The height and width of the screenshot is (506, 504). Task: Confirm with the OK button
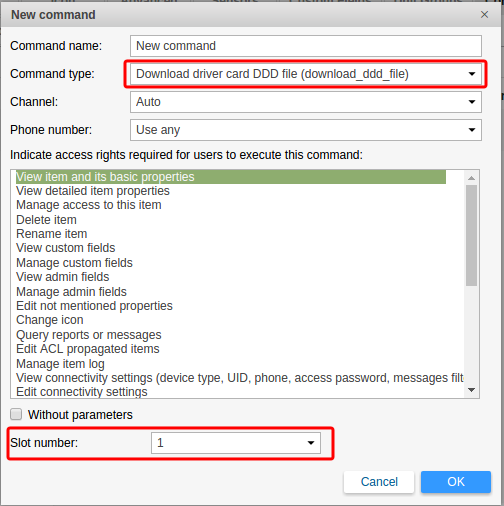456,482
